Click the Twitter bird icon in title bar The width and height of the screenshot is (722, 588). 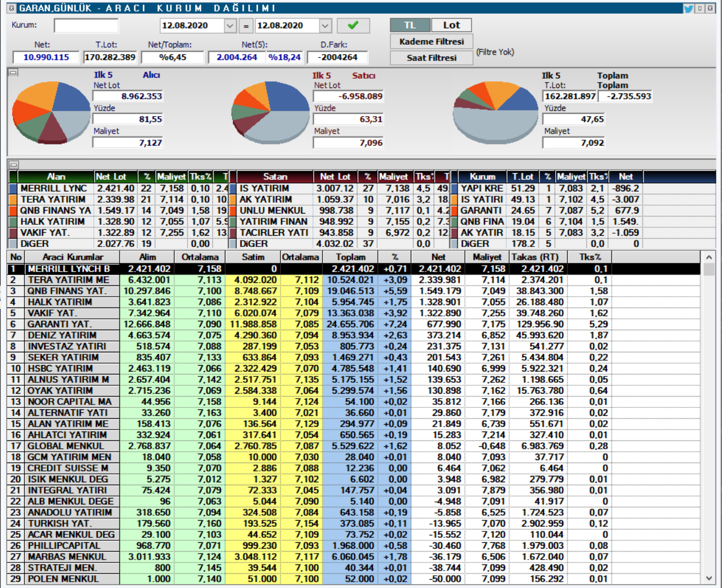[x=688, y=8]
